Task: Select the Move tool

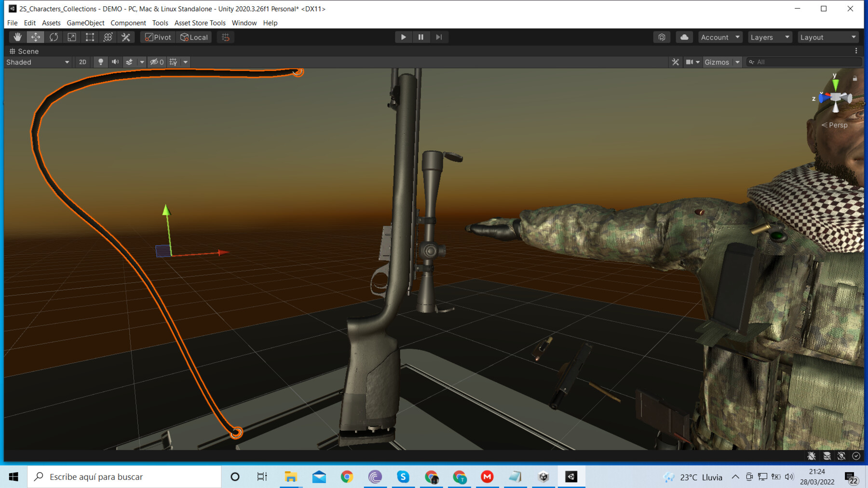Action: point(36,37)
